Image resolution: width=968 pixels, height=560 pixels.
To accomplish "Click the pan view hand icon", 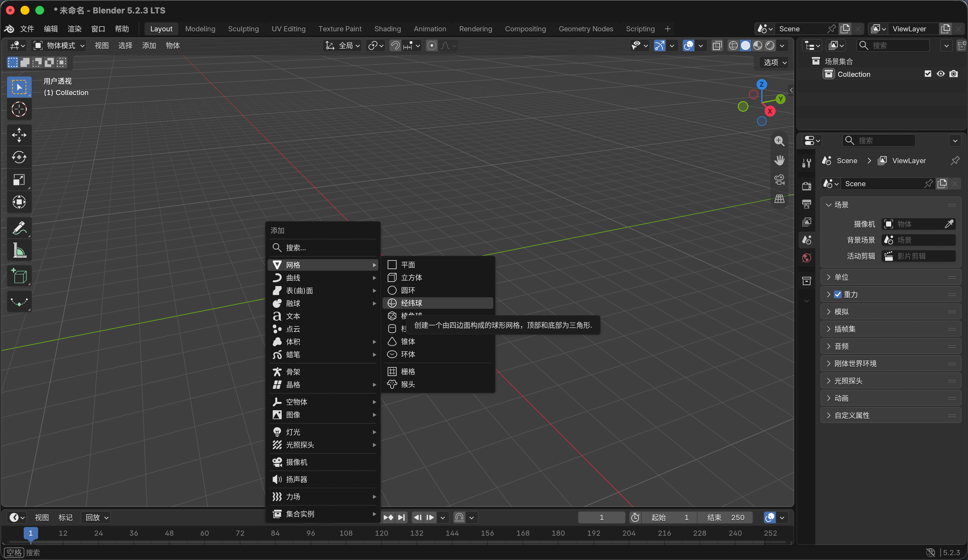I will 779,161.
